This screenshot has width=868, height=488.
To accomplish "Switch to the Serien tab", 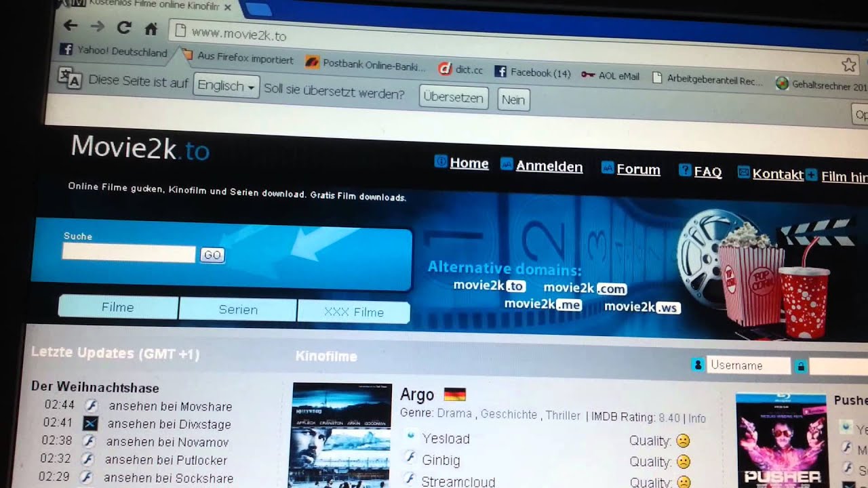I will click(x=238, y=310).
